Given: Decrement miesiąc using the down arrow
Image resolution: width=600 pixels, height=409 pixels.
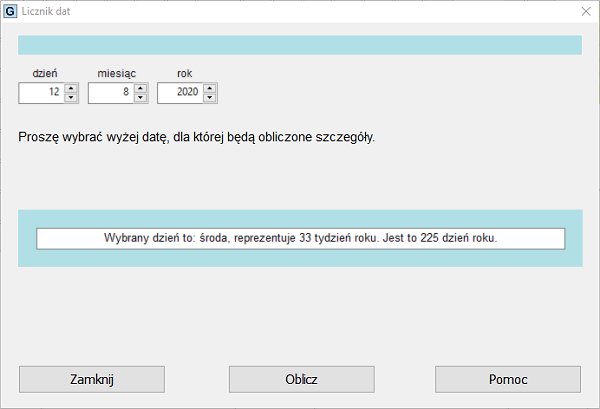Looking at the screenshot, I should 140,97.
